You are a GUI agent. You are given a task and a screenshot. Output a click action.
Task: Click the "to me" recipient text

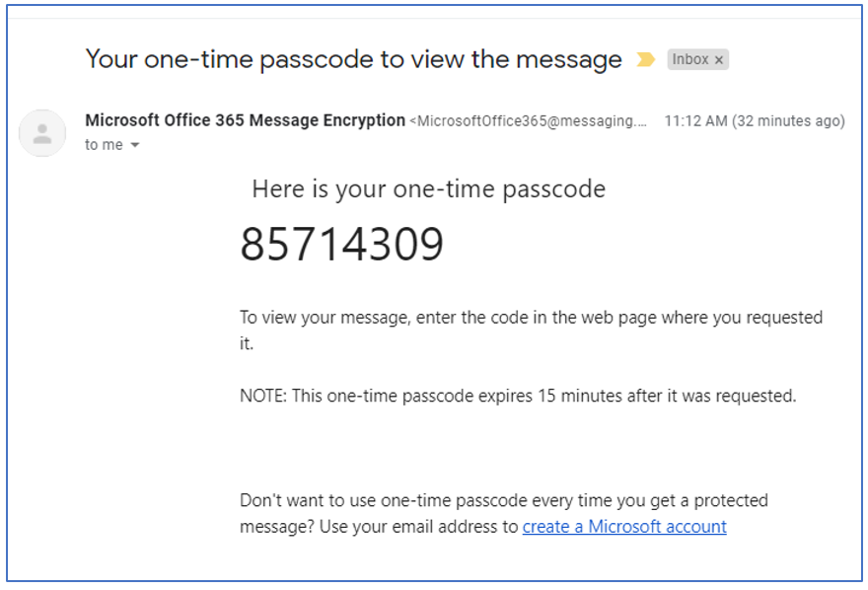pos(104,144)
